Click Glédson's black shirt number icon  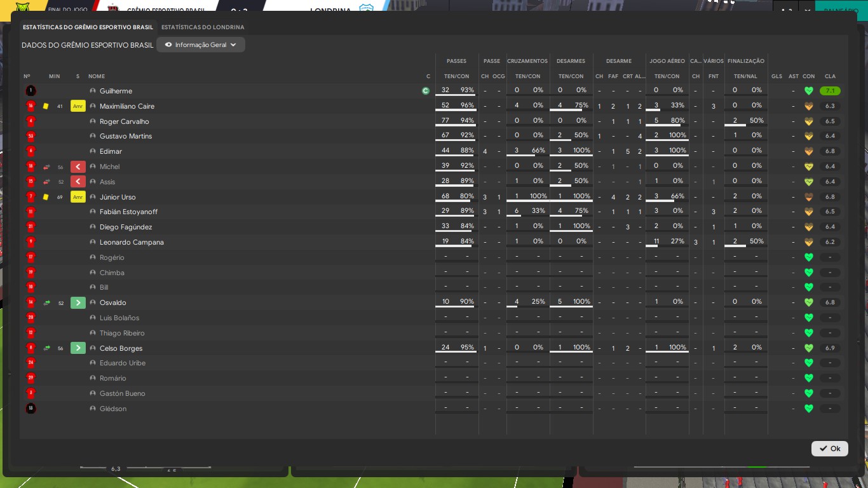(x=31, y=409)
